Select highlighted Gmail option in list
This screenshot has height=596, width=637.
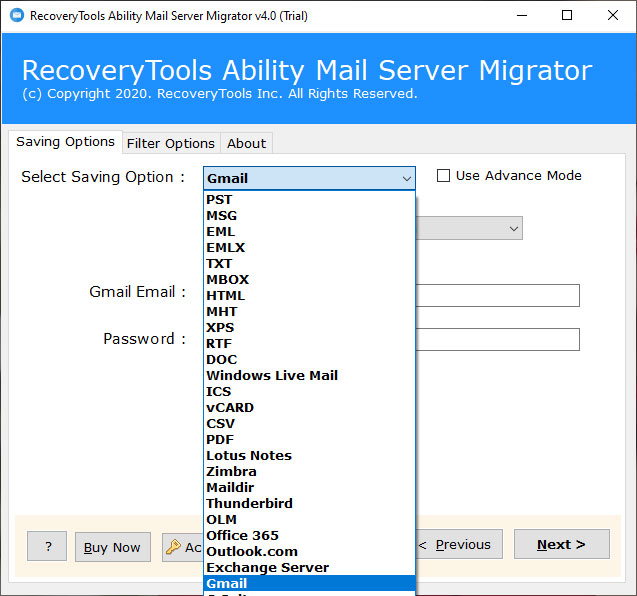(x=309, y=583)
